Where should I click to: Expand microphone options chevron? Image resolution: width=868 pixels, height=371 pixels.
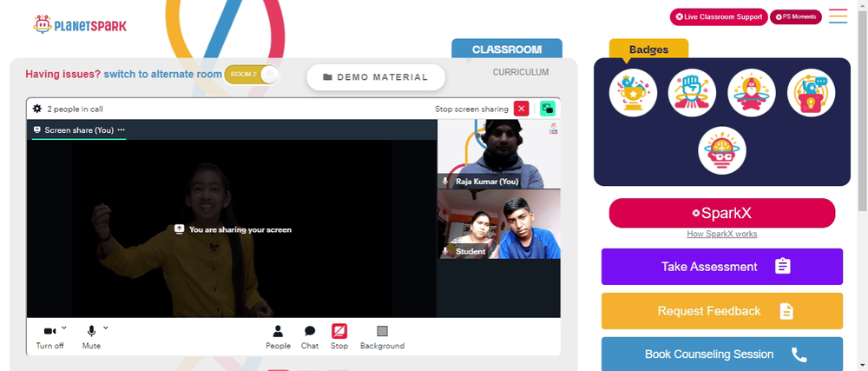[x=105, y=328]
